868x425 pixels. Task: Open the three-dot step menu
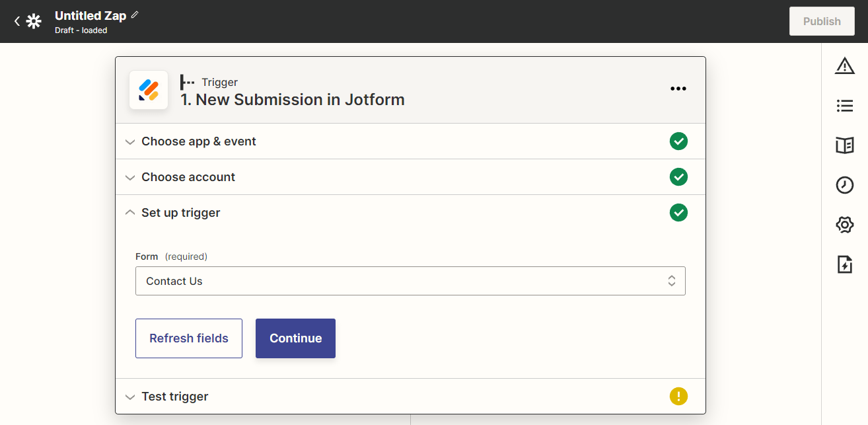coord(678,89)
